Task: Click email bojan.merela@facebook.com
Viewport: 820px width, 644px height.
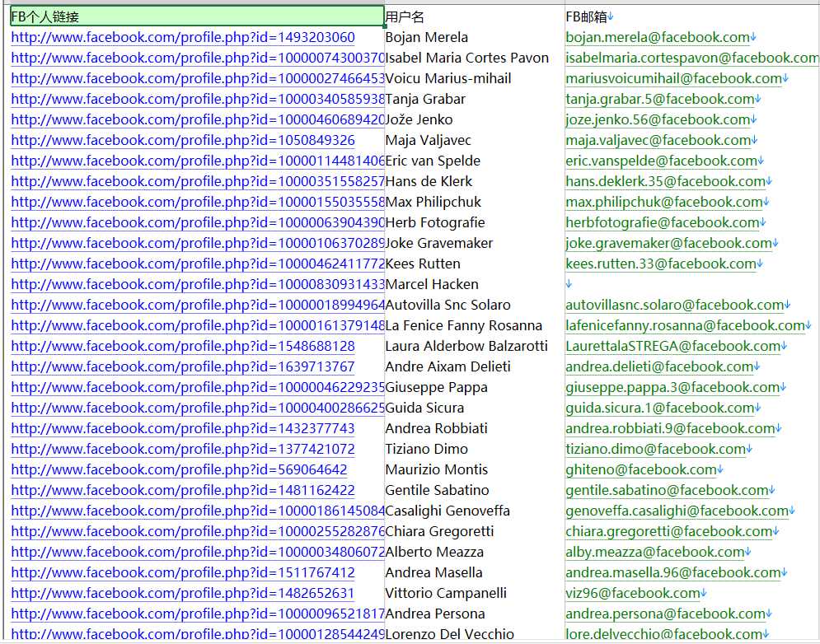Action: [x=658, y=37]
